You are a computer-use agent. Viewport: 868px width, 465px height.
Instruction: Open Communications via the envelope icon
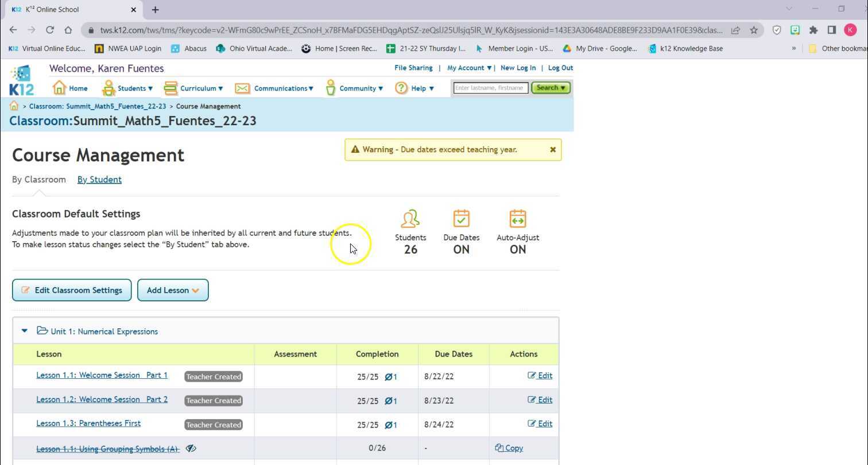point(242,87)
